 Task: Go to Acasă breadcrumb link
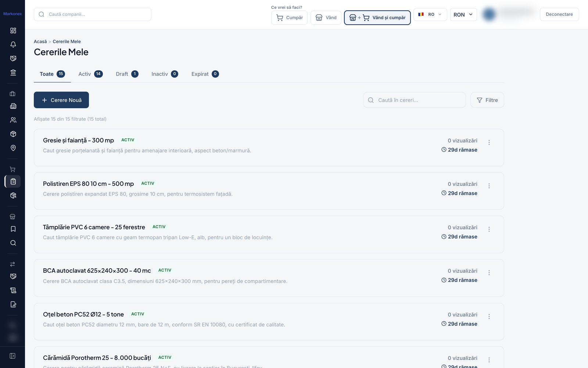[40, 42]
